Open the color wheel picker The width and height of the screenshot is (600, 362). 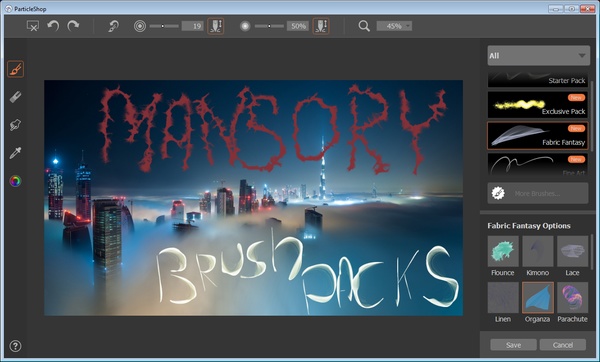(x=15, y=181)
